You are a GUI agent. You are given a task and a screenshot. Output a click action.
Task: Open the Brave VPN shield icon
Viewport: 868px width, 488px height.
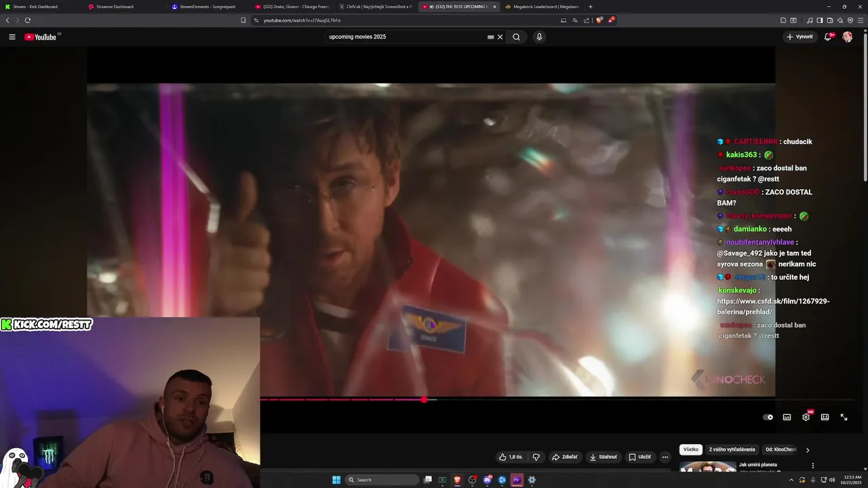[850, 20]
